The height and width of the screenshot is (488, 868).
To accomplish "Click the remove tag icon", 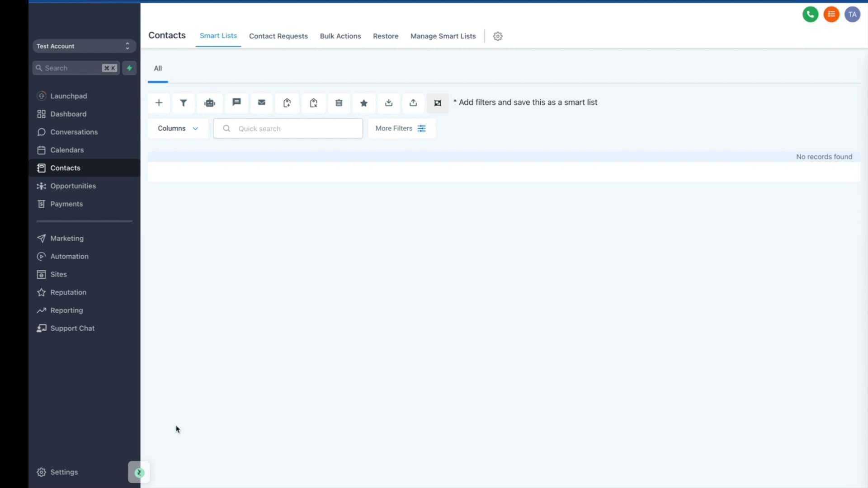I will [x=314, y=103].
